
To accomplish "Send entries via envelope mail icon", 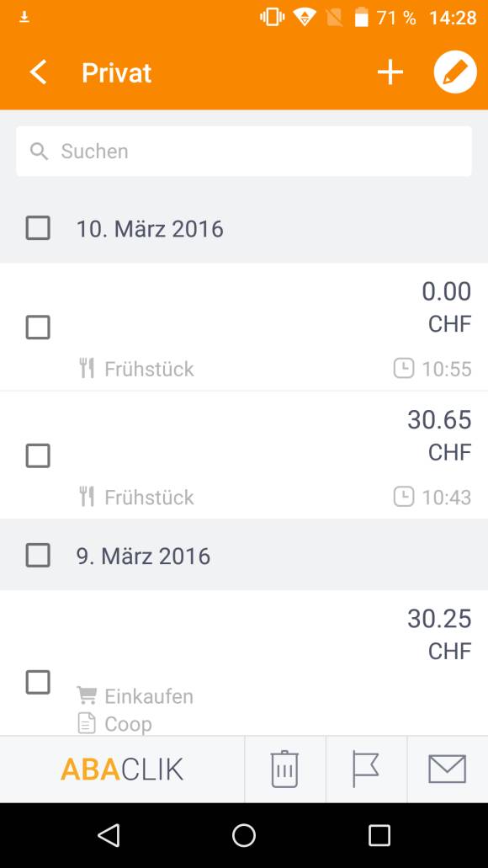I will pyautogui.click(x=447, y=769).
